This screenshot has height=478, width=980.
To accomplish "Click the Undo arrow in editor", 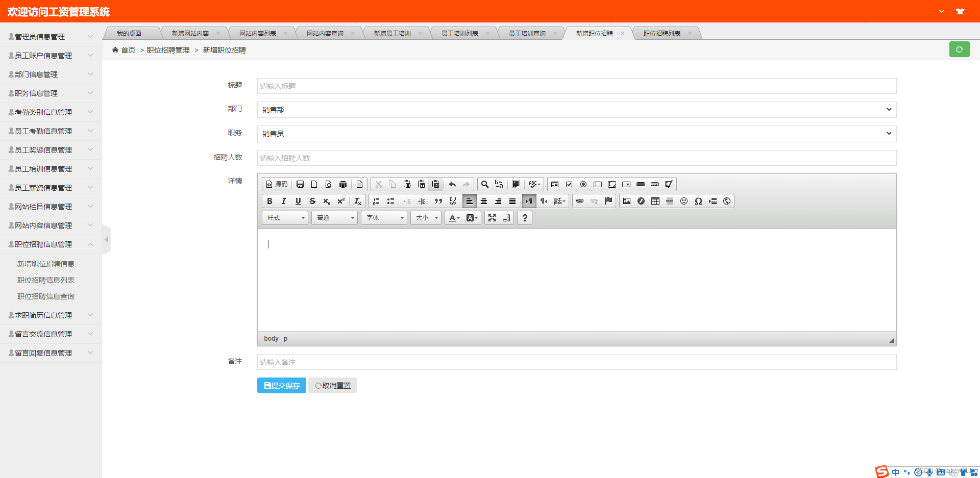I will (x=452, y=184).
